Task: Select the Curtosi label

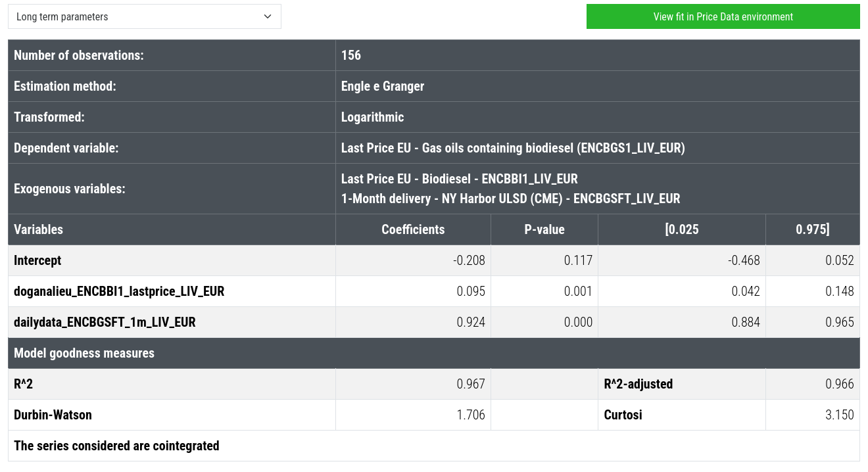Action: (623, 415)
